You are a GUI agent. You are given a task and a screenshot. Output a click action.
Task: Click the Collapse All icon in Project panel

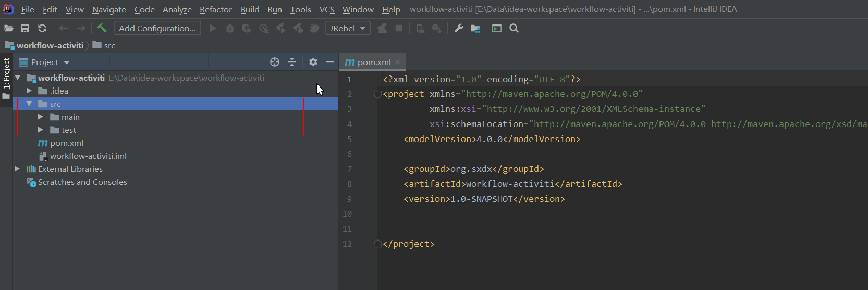[292, 62]
